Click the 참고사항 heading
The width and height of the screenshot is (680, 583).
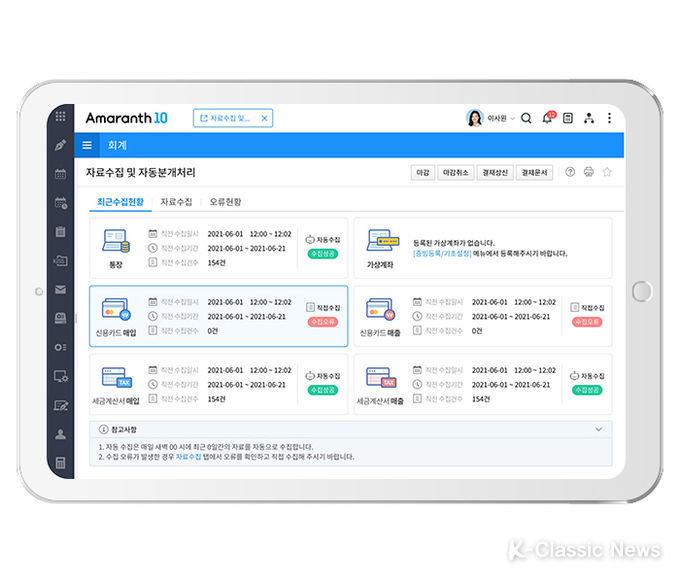[124, 429]
